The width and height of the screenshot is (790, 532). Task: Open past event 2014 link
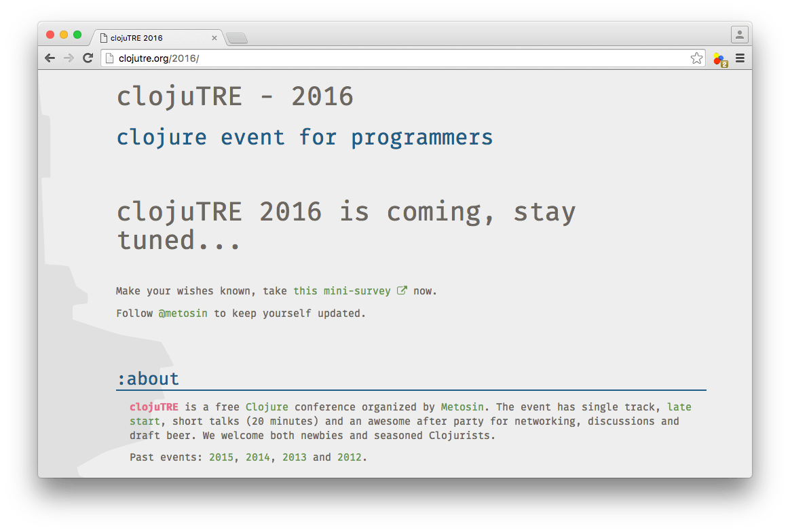point(257,457)
